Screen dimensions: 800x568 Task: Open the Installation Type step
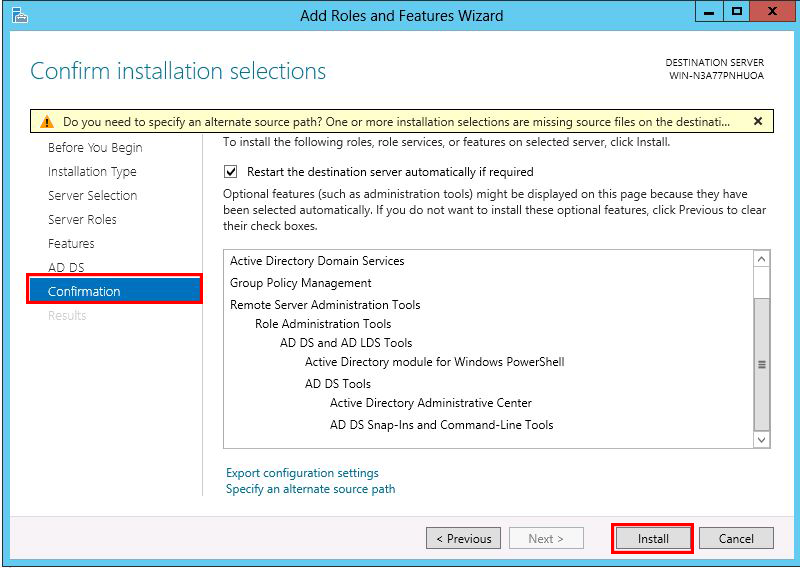click(92, 171)
